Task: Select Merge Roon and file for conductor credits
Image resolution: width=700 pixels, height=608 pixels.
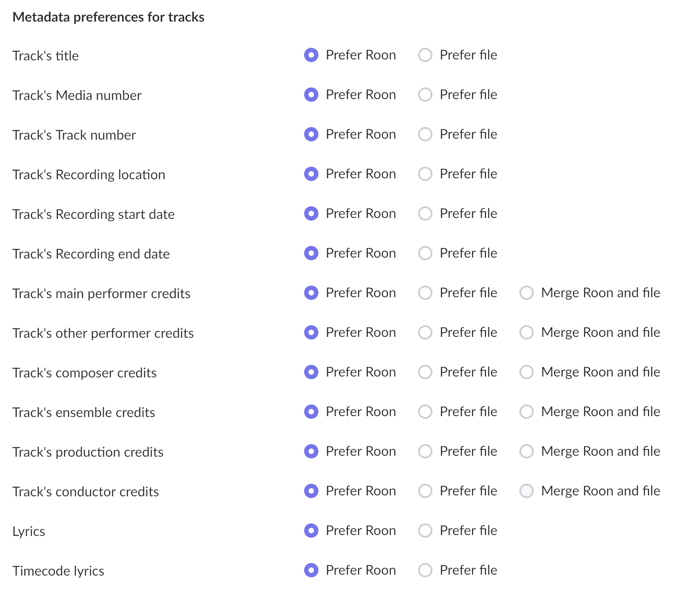Action: 527,491
